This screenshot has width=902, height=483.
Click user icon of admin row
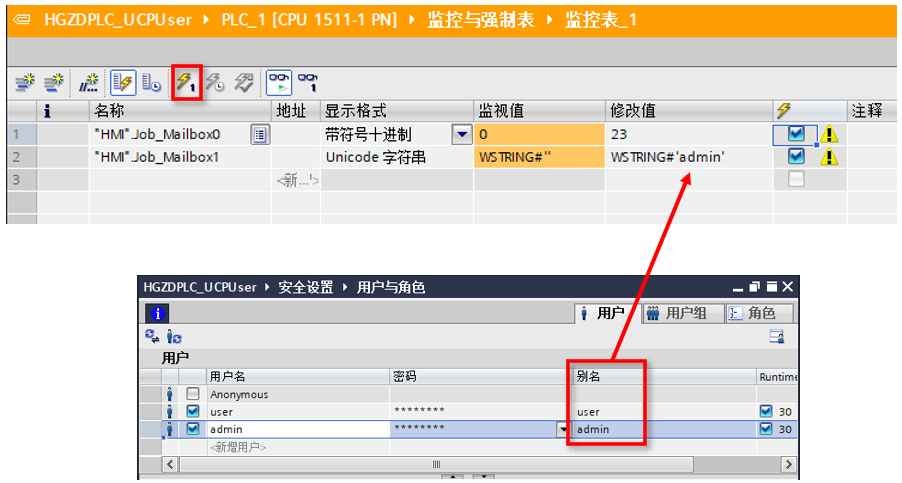click(170, 429)
